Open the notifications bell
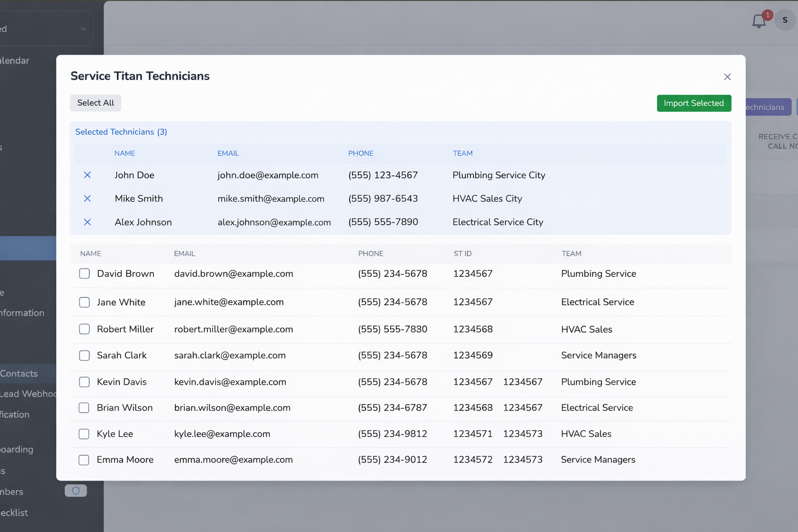This screenshot has width=798, height=532. click(x=759, y=21)
